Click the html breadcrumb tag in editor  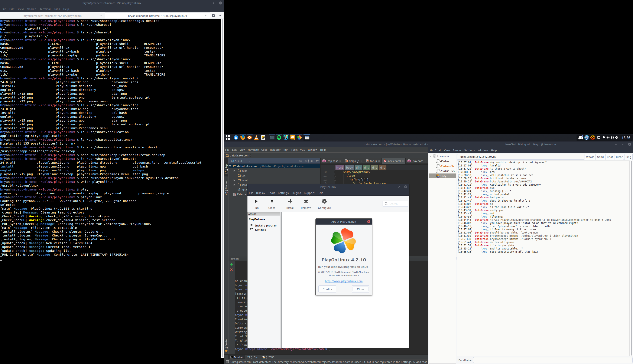340,168
